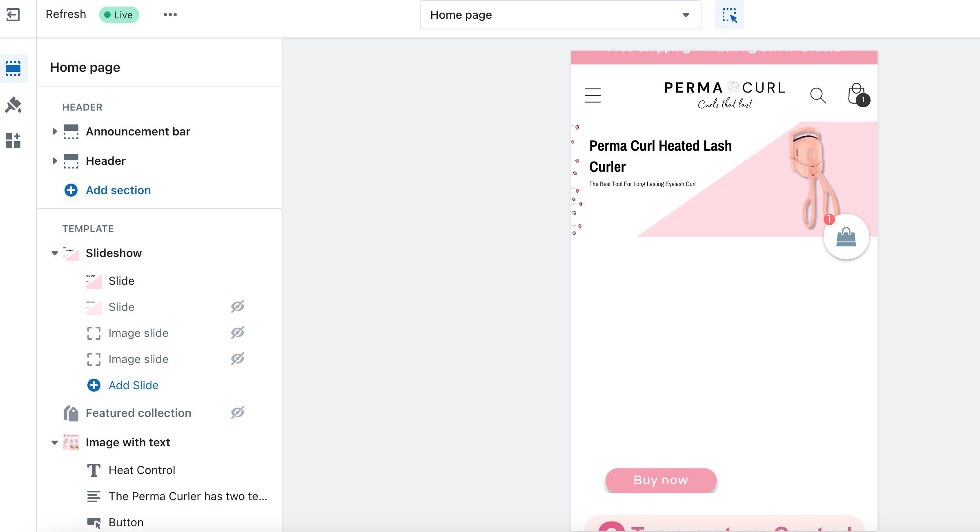
Task: Expand the Header section arrow
Action: pyautogui.click(x=55, y=161)
